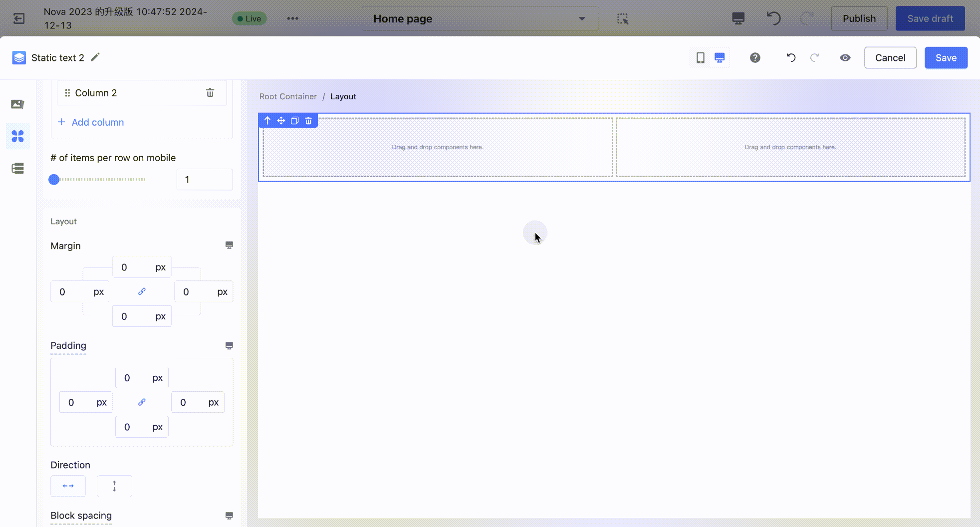This screenshot has height=527, width=980.
Task: Click the items per row slider handle
Action: [54, 180]
